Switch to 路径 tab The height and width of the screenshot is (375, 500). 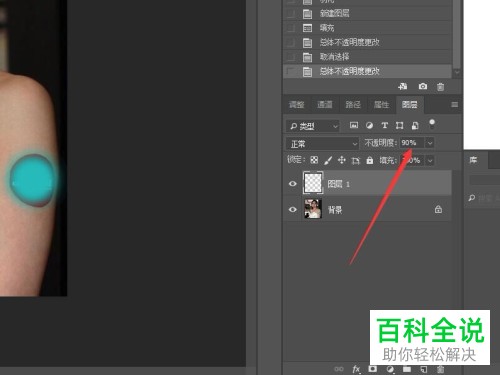pos(353,105)
